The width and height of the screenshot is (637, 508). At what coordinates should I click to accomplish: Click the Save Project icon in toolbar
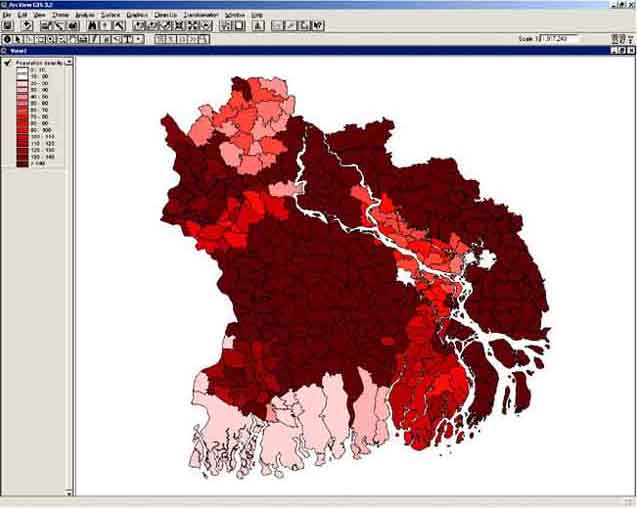[x=8, y=26]
